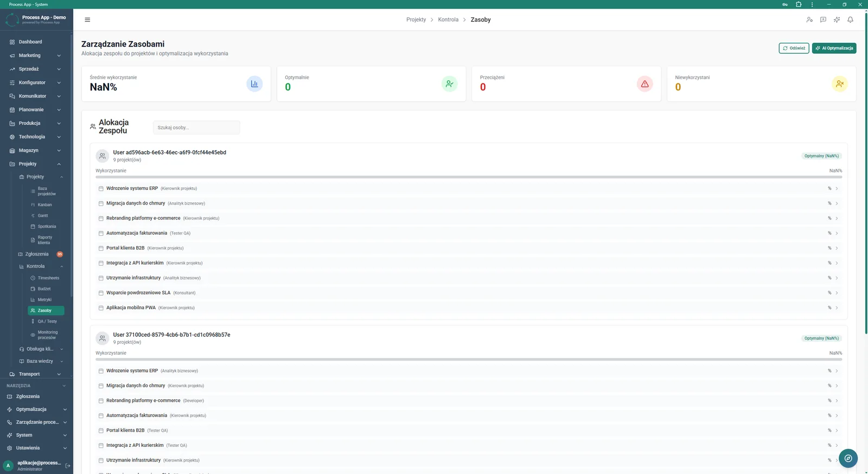Open the Migracja danych do chmury row, first user
This screenshot has width=868, height=474.
point(469,203)
